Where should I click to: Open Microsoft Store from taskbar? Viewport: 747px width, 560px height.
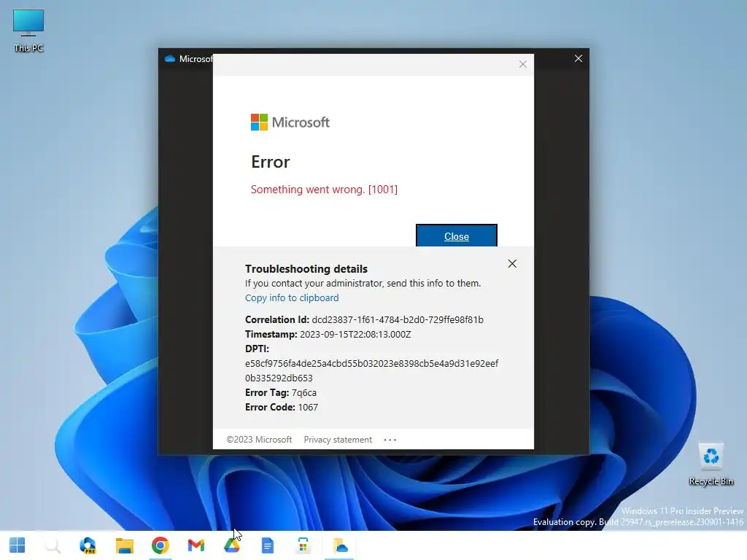[303, 545]
